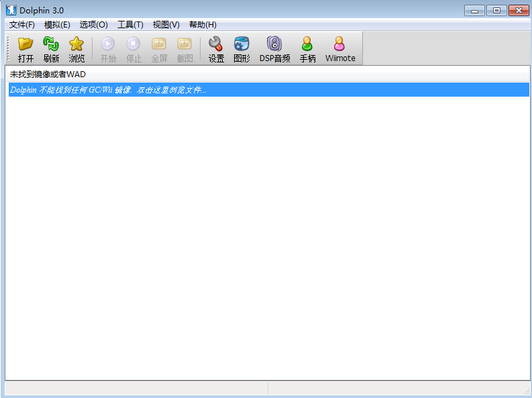
Task: Click the Screenshot (截图) toolbar icon
Action: 184,44
